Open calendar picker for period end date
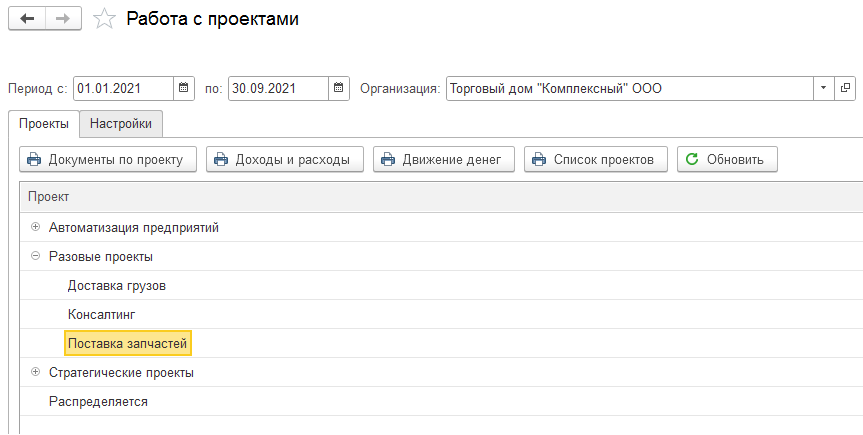The width and height of the screenshot is (863, 435). [339, 88]
